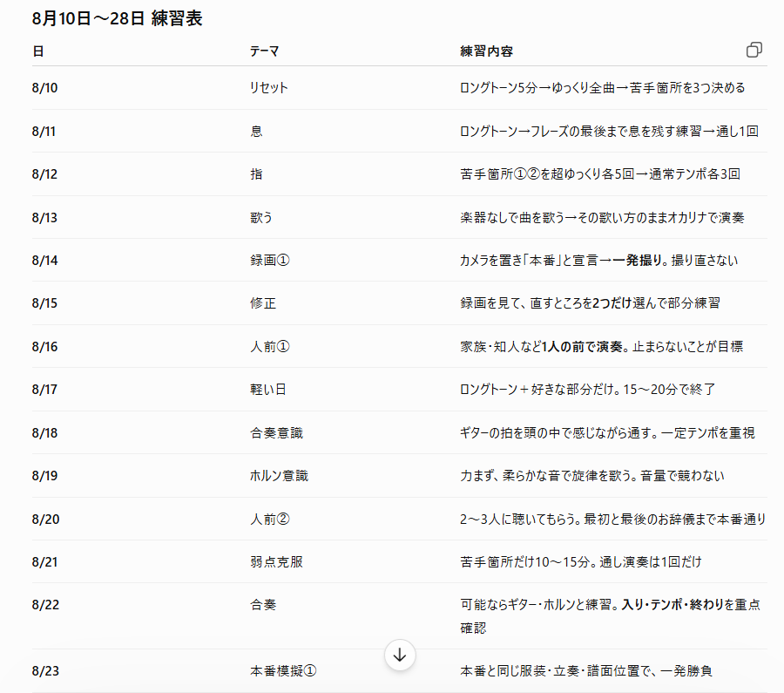Select the date cell 8/13
This screenshot has width=784, height=693.
point(44,218)
